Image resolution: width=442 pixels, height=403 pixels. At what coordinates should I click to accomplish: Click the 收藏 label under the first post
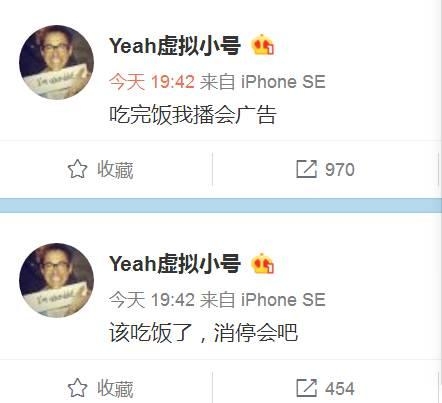[115, 170]
